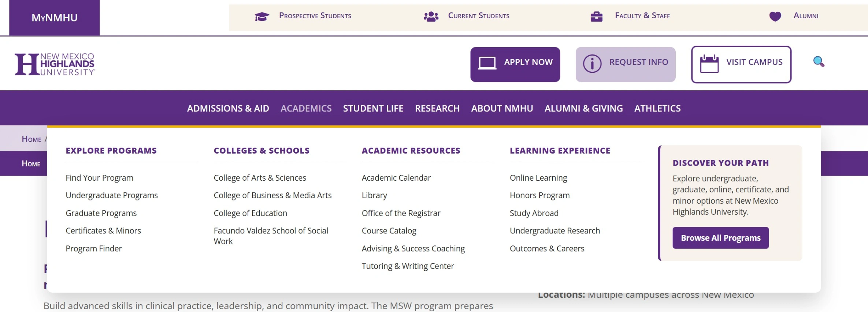Open College of Arts & Sciences
This screenshot has width=868, height=312.
pyautogui.click(x=260, y=178)
